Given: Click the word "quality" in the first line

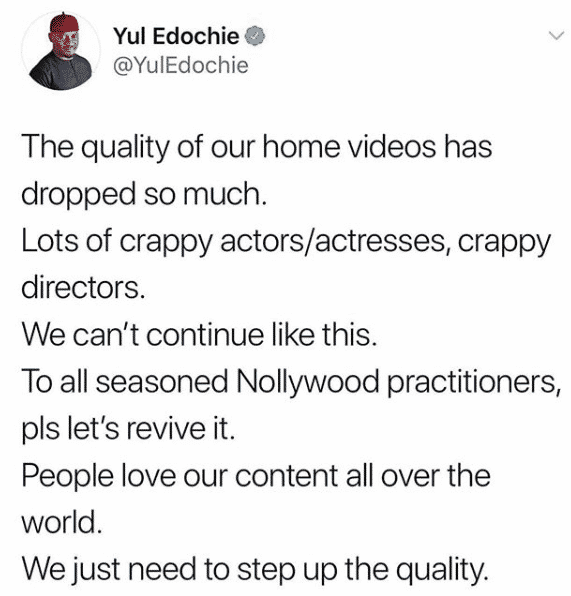Looking at the screenshot, I should point(125,147).
